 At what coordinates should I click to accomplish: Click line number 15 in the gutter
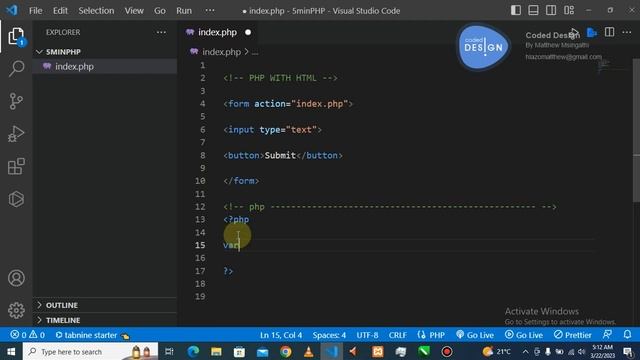(x=200, y=245)
